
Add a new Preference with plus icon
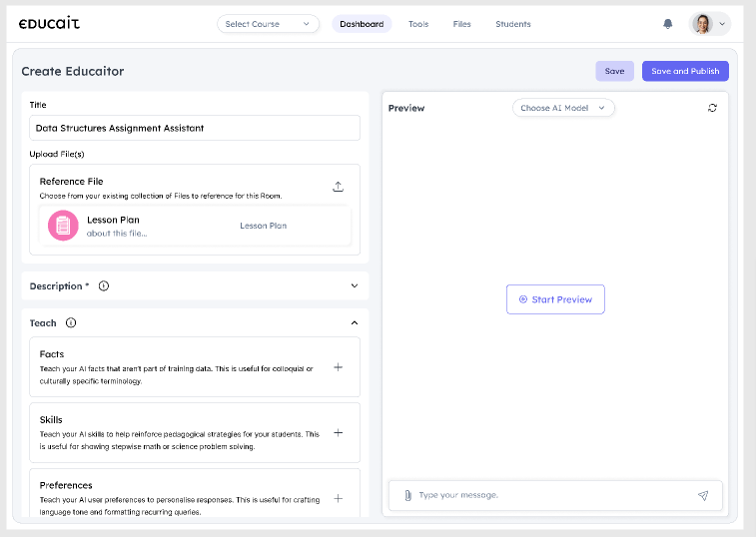338,498
